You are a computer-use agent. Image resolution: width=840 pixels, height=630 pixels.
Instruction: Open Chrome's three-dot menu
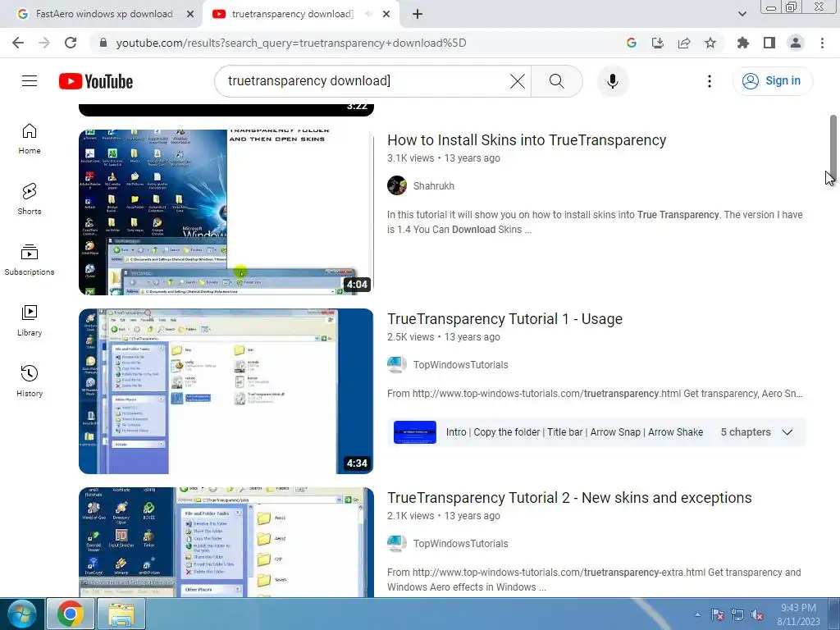[822, 43]
